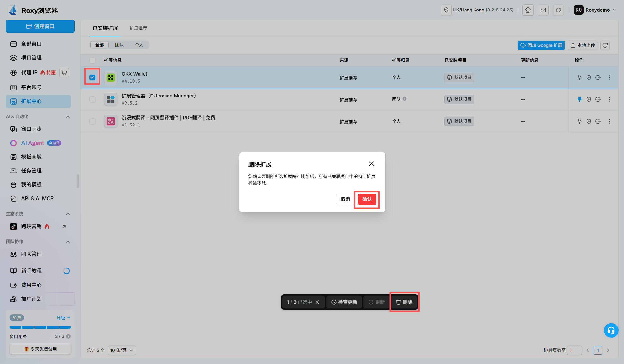Cancel deletion with 取消 button
624x364 pixels.
345,199
